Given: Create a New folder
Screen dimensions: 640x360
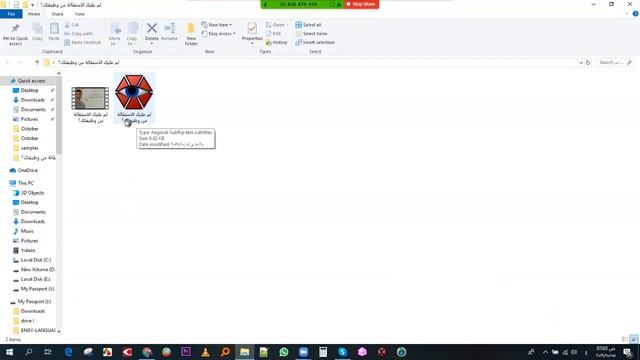Looking at the screenshot, I should coord(191,34).
